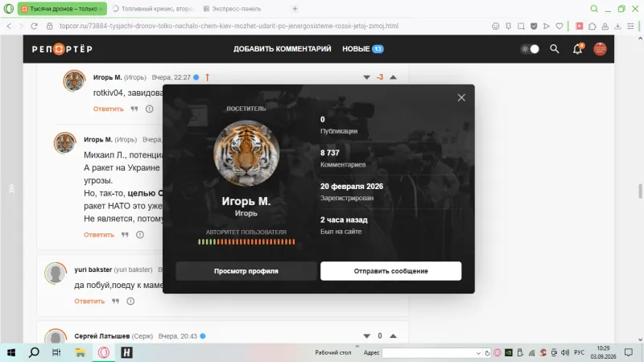Close the Игорь М. profile popup
644x362 pixels.
pyautogui.click(x=461, y=97)
